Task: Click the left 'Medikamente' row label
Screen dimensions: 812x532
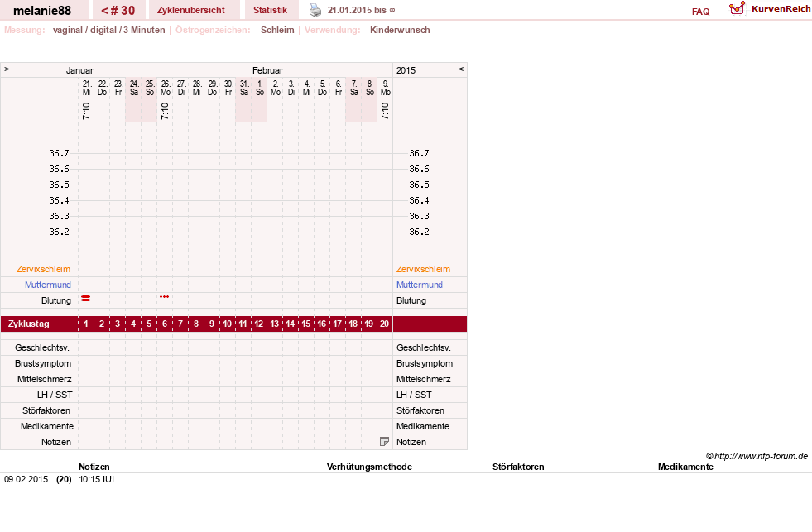Action: tap(47, 426)
